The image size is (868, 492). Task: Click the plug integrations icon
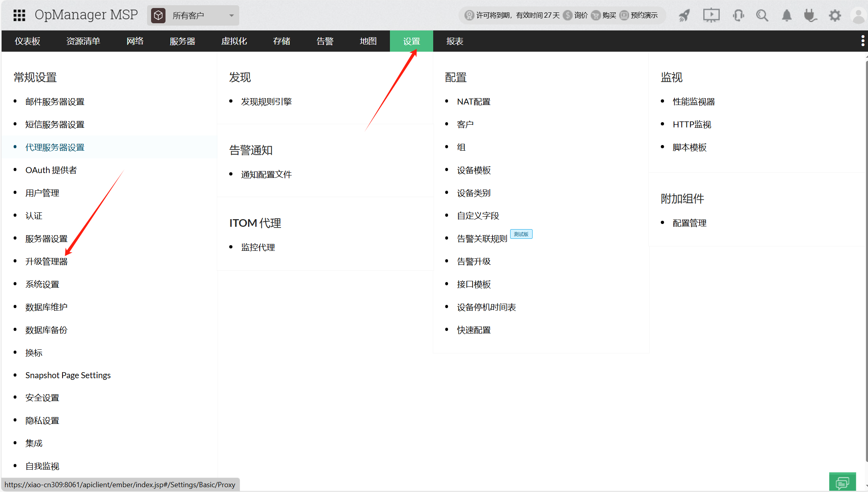click(x=810, y=16)
